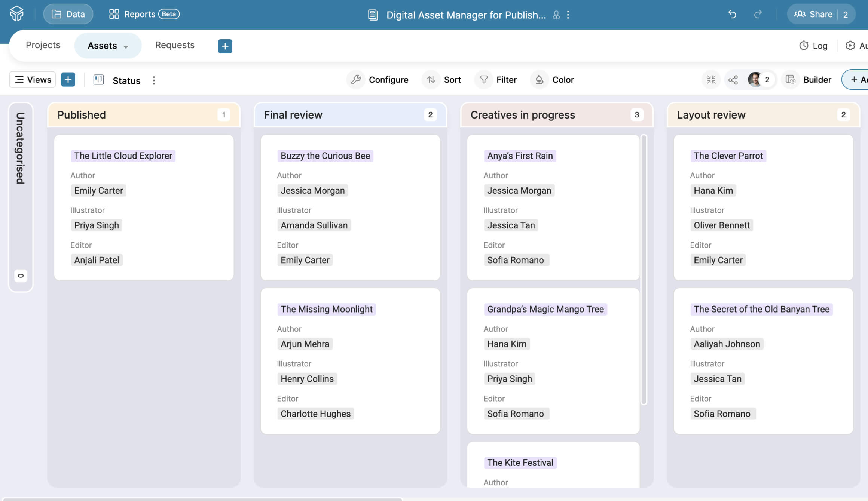Open The Missing Moonlight card
The width and height of the screenshot is (868, 501).
[326, 309]
